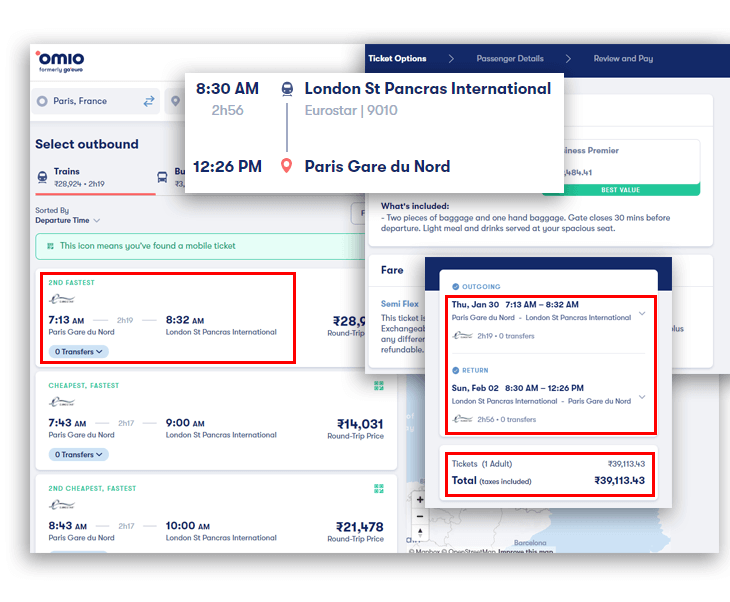Expand 0 Transfers on 7:13 AM trip

click(x=78, y=352)
